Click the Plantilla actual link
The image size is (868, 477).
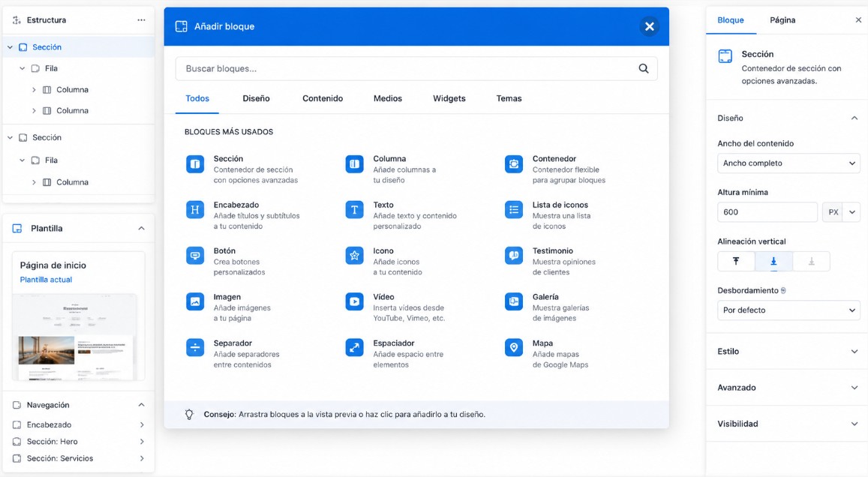click(46, 280)
